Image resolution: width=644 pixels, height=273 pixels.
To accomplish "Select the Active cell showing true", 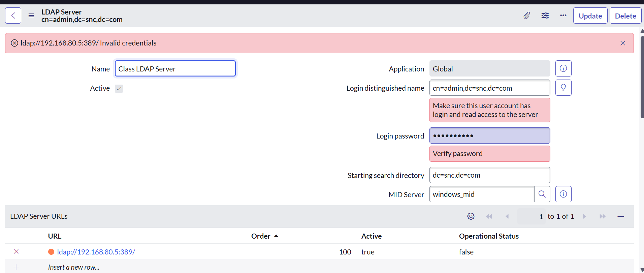I will click(368, 252).
